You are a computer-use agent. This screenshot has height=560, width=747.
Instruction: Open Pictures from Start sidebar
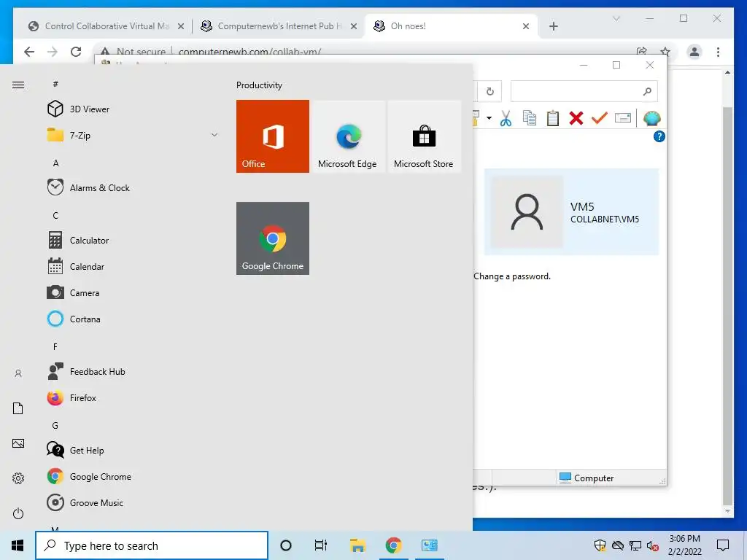pyautogui.click(x=18, y=443)
